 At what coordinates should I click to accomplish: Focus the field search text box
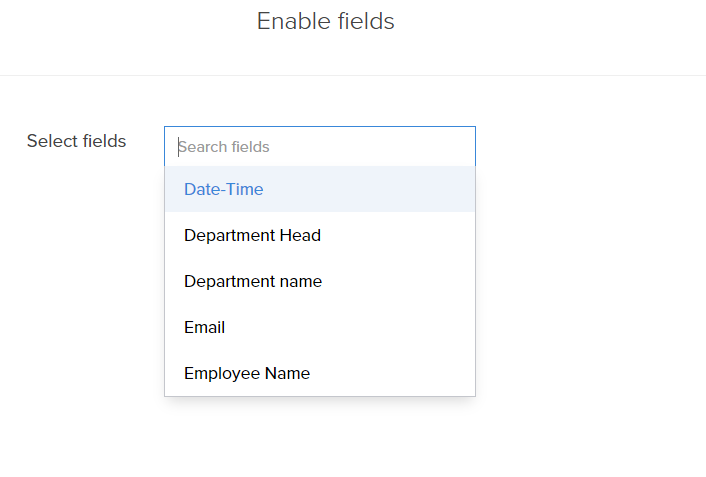coord(320,147)
